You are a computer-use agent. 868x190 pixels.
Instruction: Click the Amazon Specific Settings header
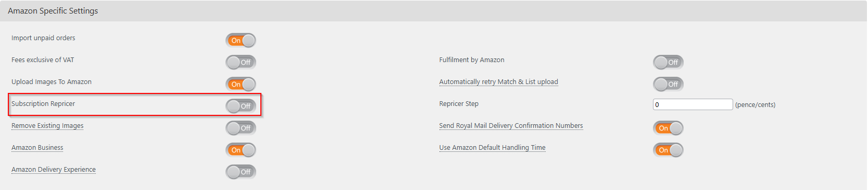(53, 11)
